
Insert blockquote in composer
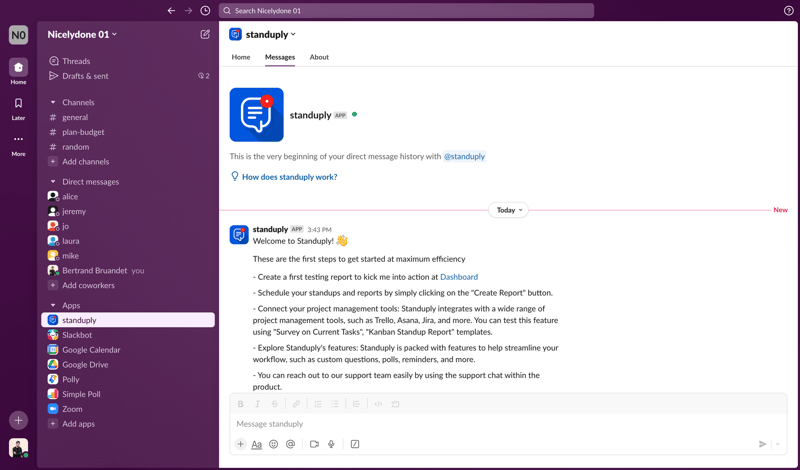[x=356, y=404]
